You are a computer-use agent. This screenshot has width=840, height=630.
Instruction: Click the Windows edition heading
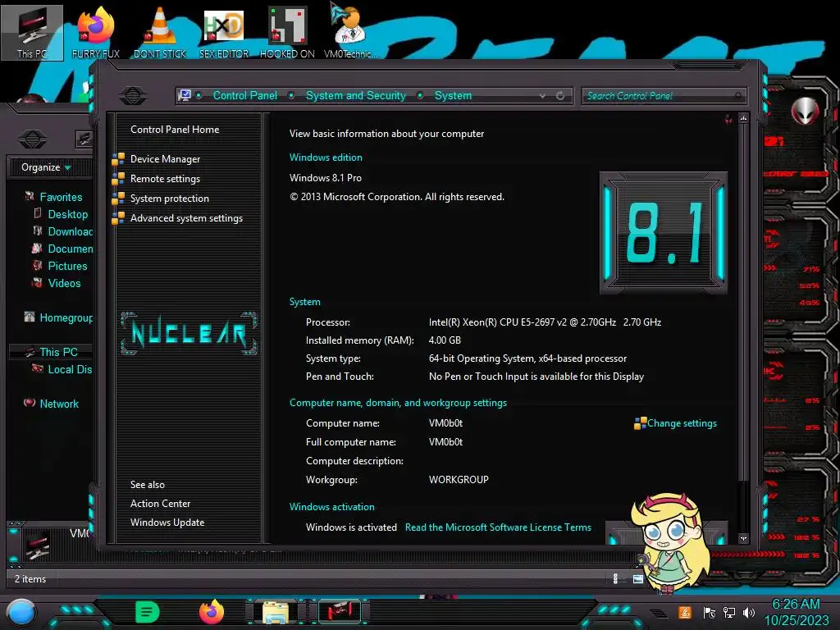click(x=326, y=157)
